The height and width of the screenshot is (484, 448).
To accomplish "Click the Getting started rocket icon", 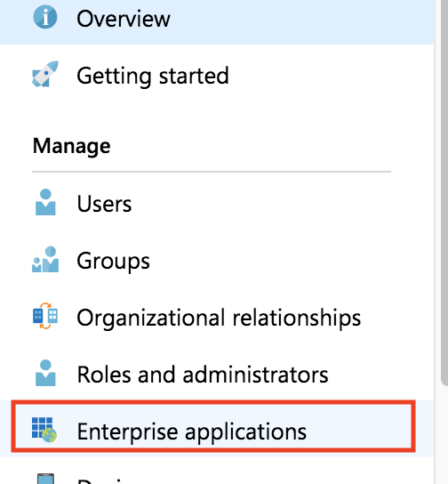I will [x=45, y=74].
